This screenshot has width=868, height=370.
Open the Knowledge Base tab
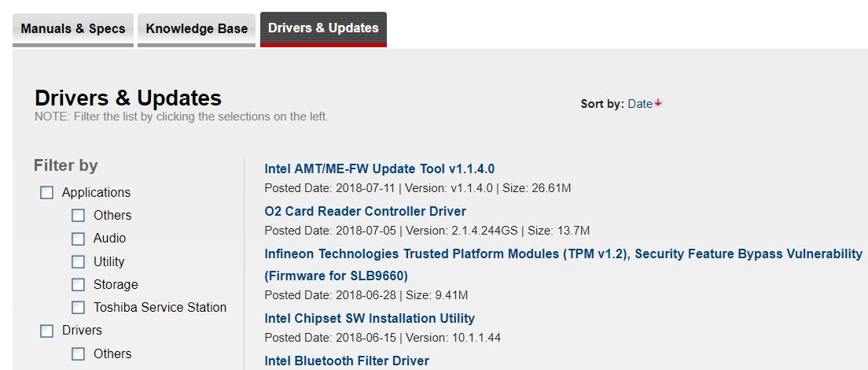(197, 28)
